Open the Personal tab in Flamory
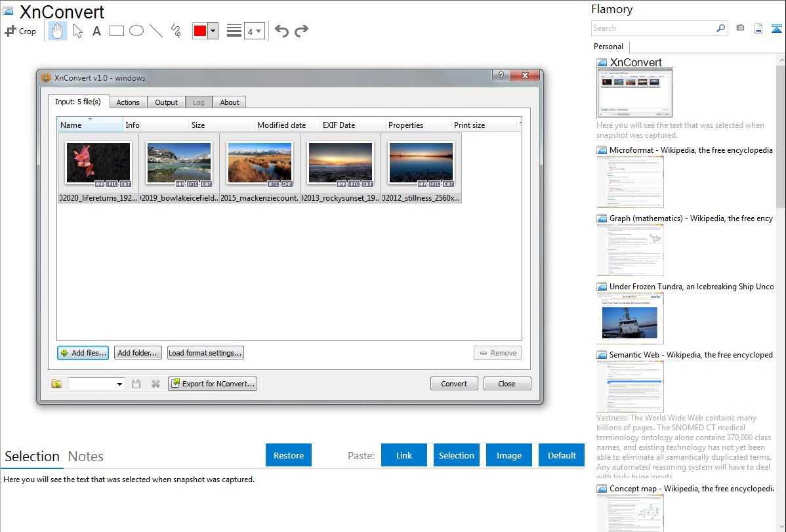The width and height of the screenshot is (786, 532). pos(608,47)
